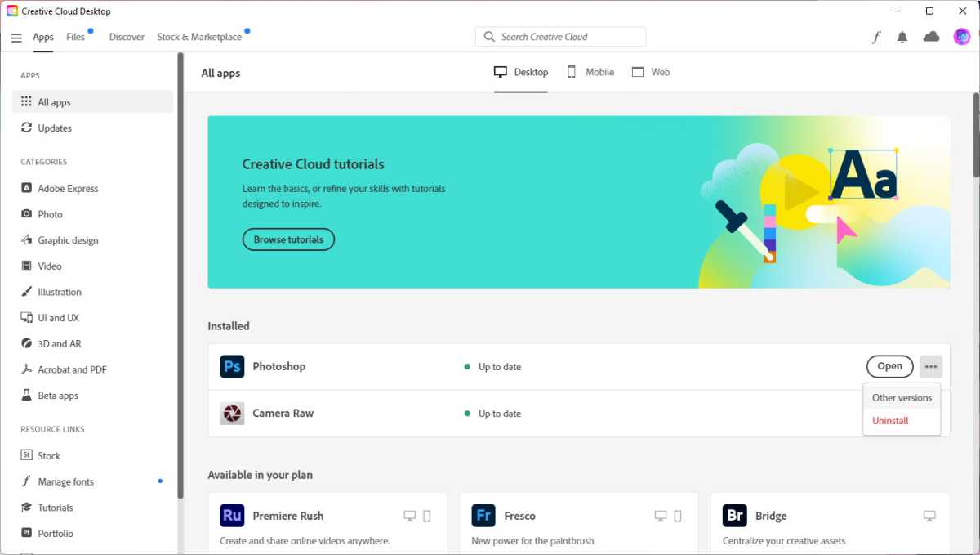The width and height of the screenshot is (980, 555).
Task: Open cloud activity icon
Action: click(x=931, y=37)
